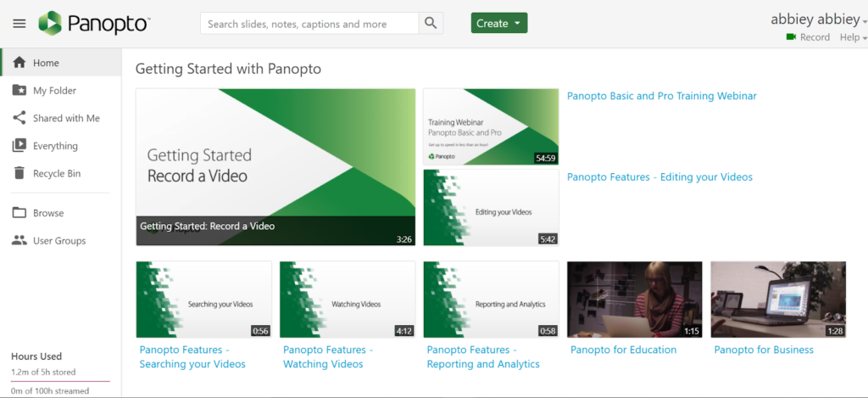Image resolution: width=868 pixels, height=398 pixels.
Task: Click the Getting Started with Panopto heading
Action: coord(228,69)
